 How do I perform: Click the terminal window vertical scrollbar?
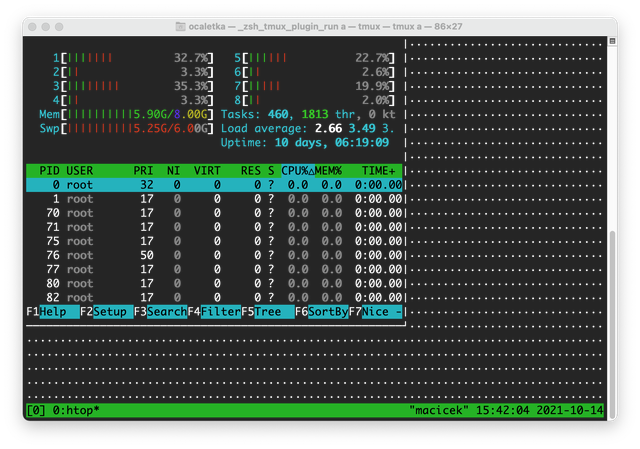click(612, 325)
